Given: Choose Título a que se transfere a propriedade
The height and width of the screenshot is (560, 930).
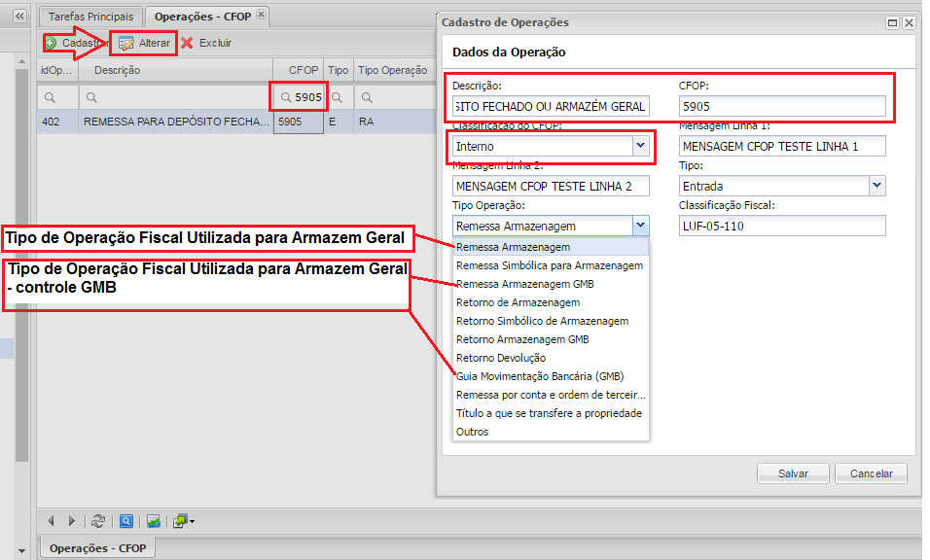Looking at the screenshot, I should (x=551, y=413).
